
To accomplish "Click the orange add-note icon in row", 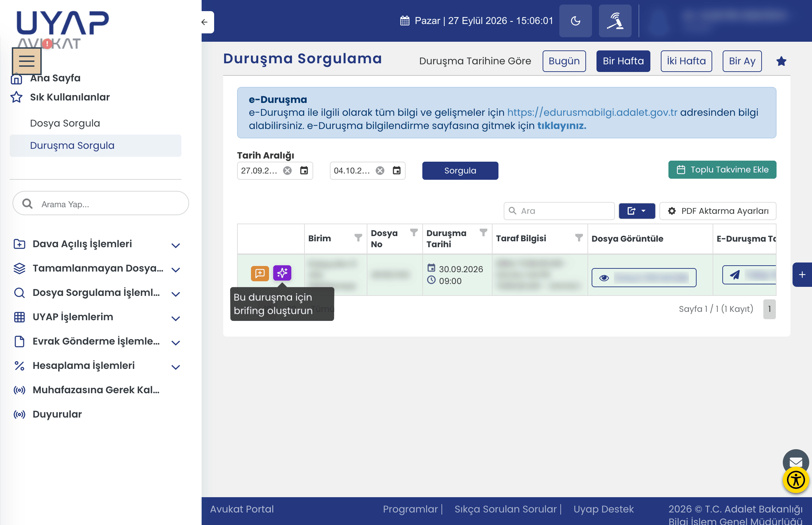I will (x=260, y=274).
